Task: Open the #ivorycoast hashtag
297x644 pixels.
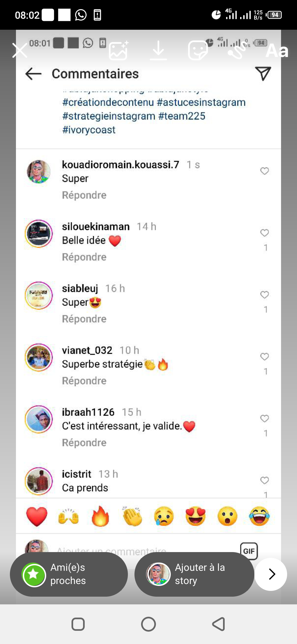Action: [x=89, y=130]
